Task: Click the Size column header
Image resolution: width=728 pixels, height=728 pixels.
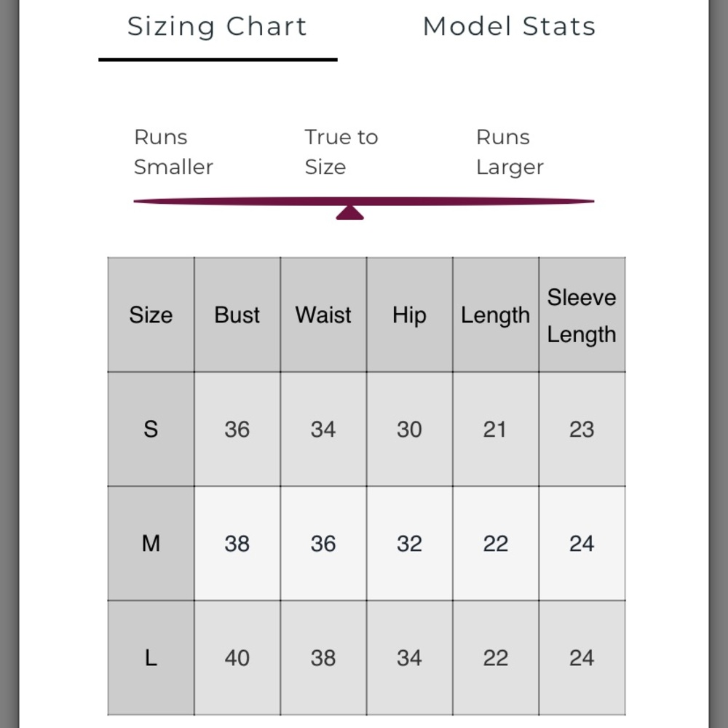Action: point(151,315)
